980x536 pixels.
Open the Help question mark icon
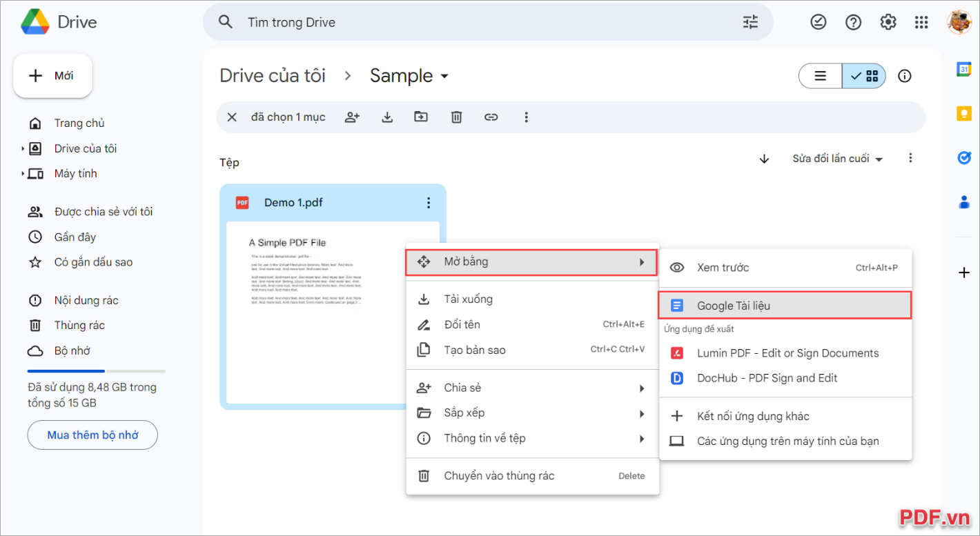[x=853, y=22]
